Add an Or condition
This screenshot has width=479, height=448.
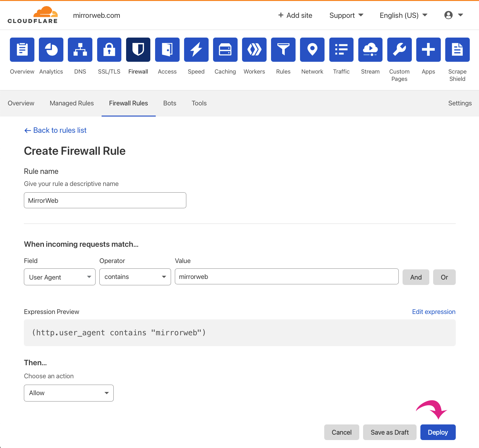tap(444, 277)
